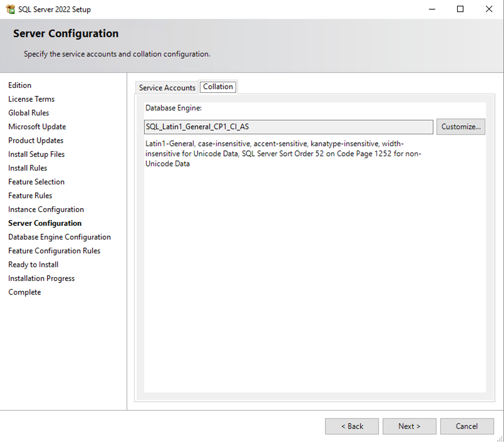Switch to the Service Accounts tab
Viewport: 504px width, 442px height.
167,88
